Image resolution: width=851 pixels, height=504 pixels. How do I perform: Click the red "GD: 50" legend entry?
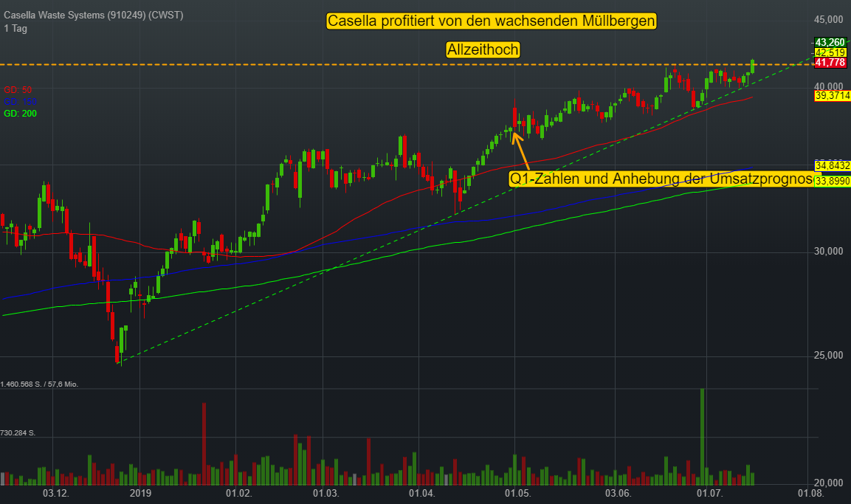(18, 90)
